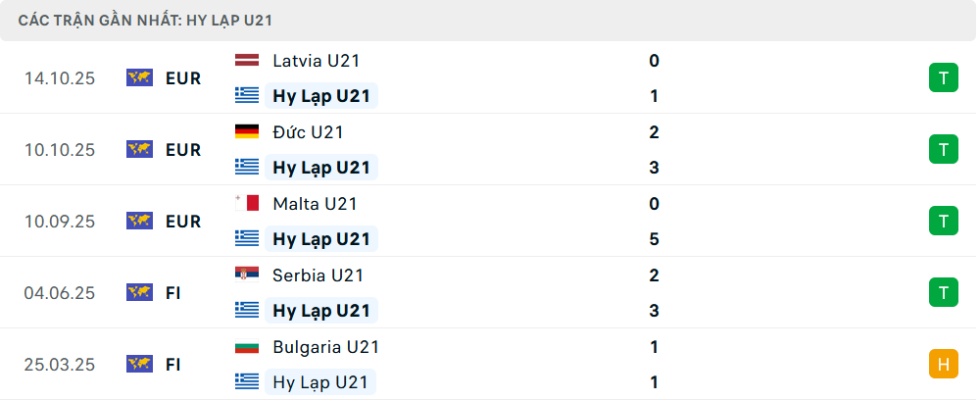This screenshot has height=400, width=980.
Task: Click the orange H draw badge
Action: tap(943, 365)
